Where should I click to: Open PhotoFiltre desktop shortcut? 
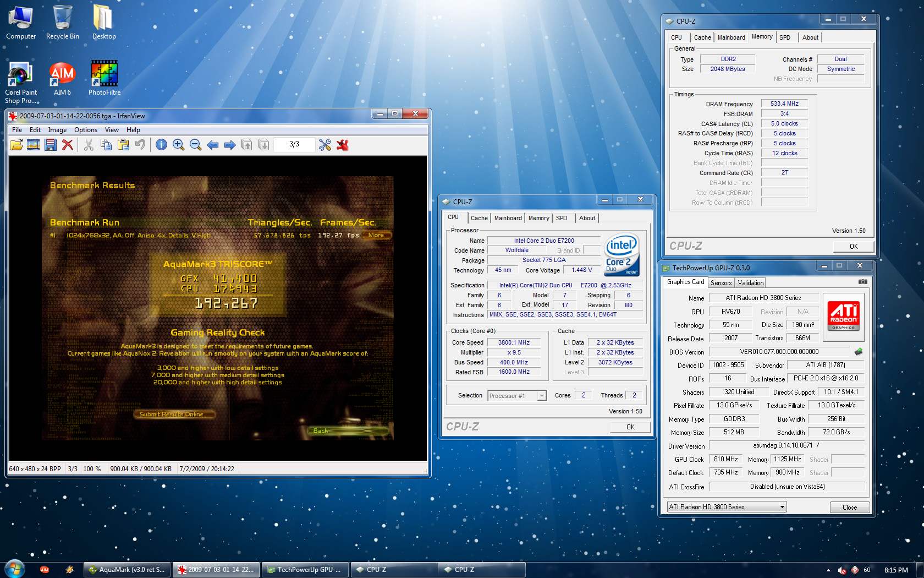[x=105, y=79]
